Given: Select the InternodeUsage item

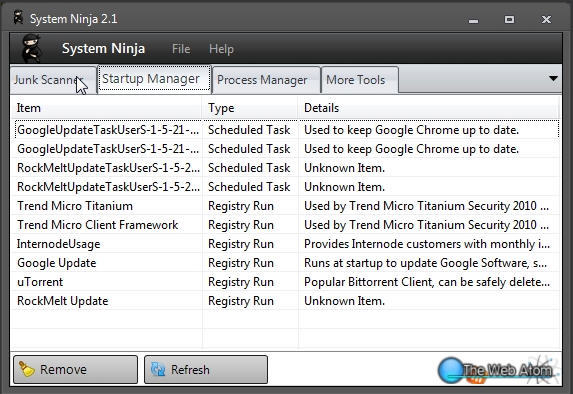Looking at the screenshot, I should pyautogui.click(x=58, y=244).
